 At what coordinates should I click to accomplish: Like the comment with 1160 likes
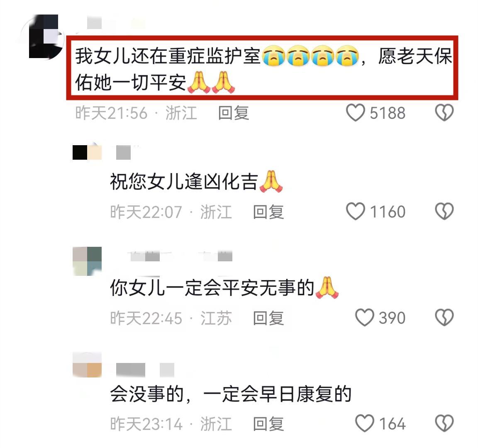(x=356, y=211)
